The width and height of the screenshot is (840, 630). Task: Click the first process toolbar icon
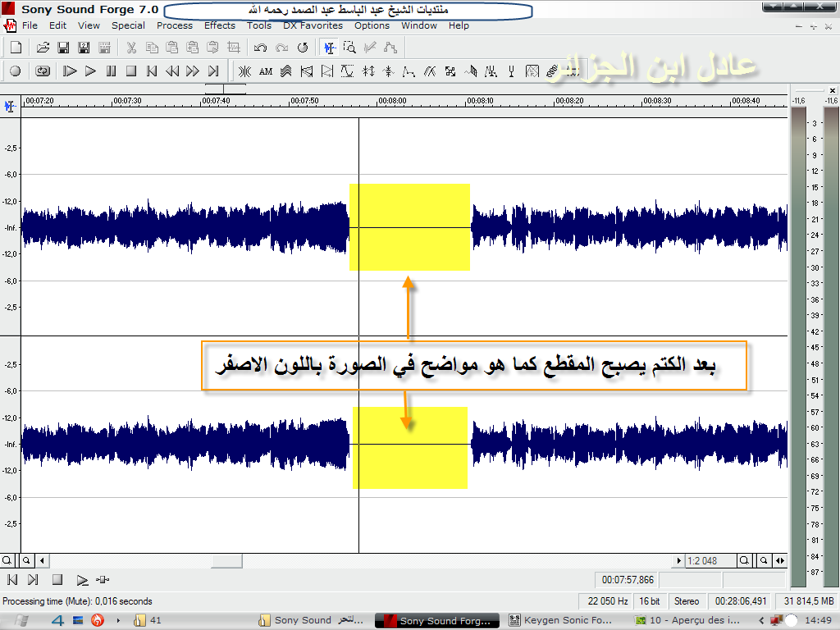coord(244,71)
